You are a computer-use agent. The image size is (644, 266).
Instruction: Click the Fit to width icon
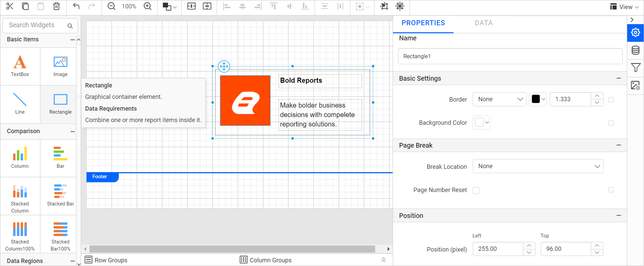pos(400,6)
